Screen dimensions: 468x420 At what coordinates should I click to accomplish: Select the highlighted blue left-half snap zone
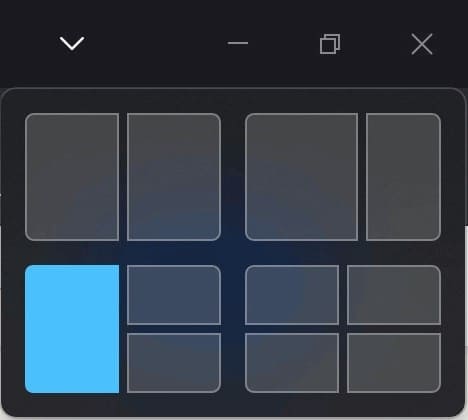72,329
